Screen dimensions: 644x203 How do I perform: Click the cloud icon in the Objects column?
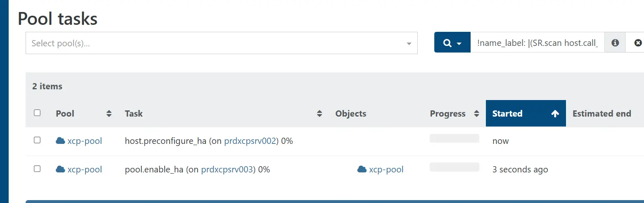click(x=362, y=169)
